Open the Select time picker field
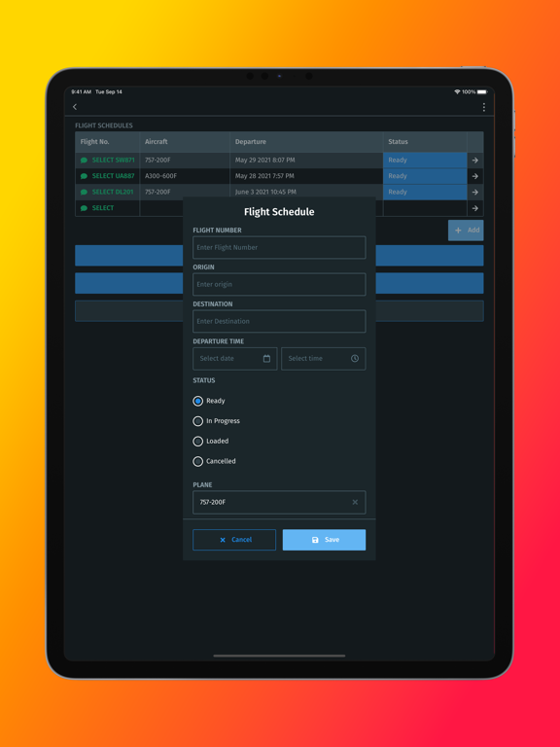Image resolution: width=560 pixels, height=747 pixels. coord(324,359)
